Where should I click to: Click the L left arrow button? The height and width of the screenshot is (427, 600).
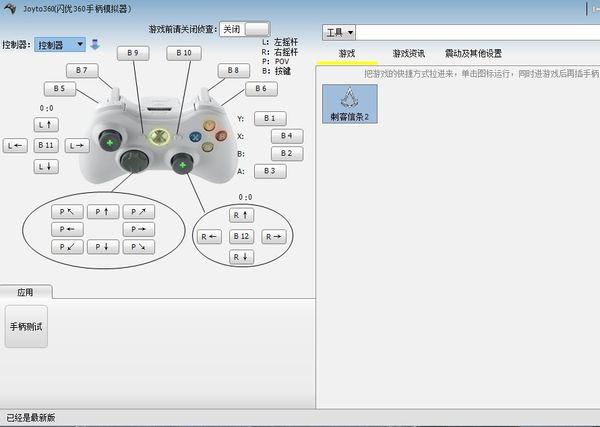(x=15, y=146)
